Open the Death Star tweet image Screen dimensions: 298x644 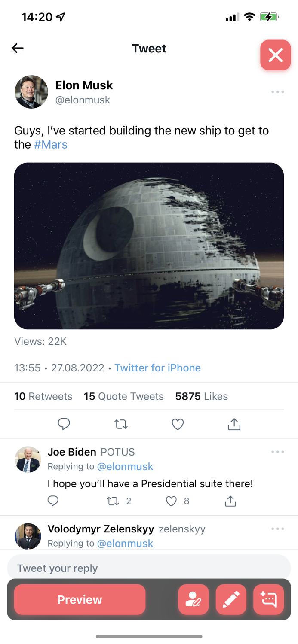pyautogui.click(x=149, y=246)
